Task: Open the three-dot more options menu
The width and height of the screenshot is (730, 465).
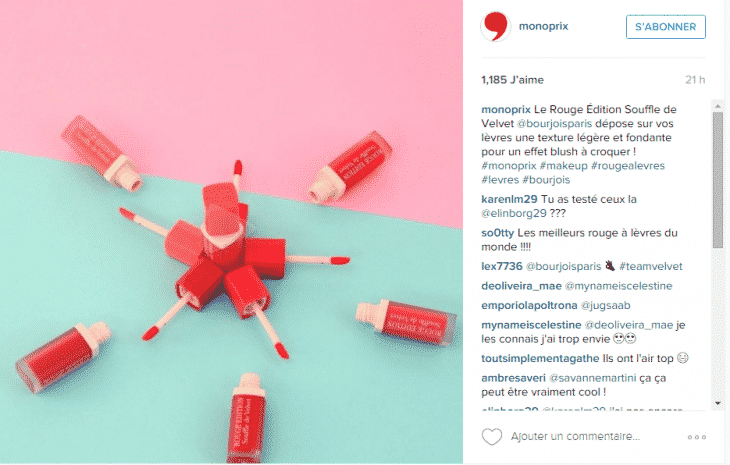Action: [696, 437]
